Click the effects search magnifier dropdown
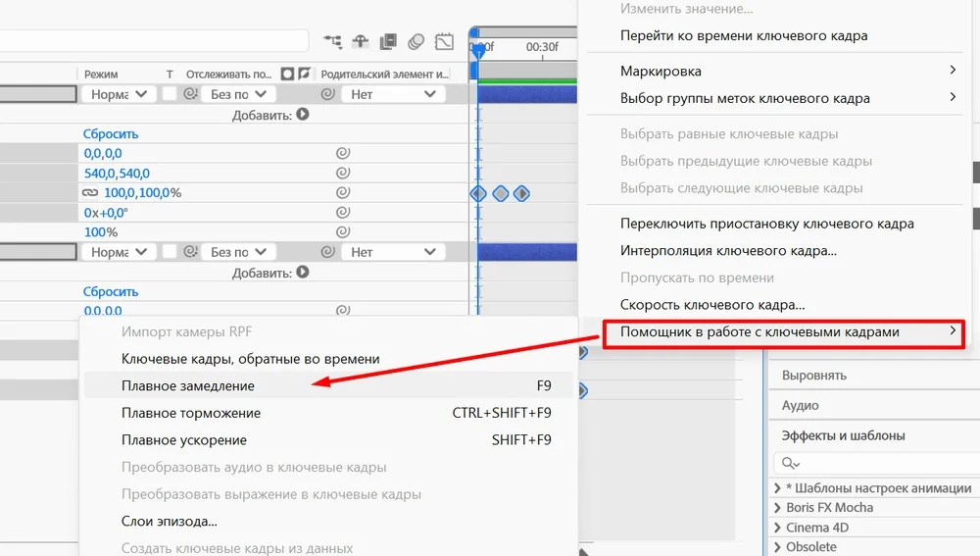Viewport: 980px width, 556px height. [x=791, y=463]
